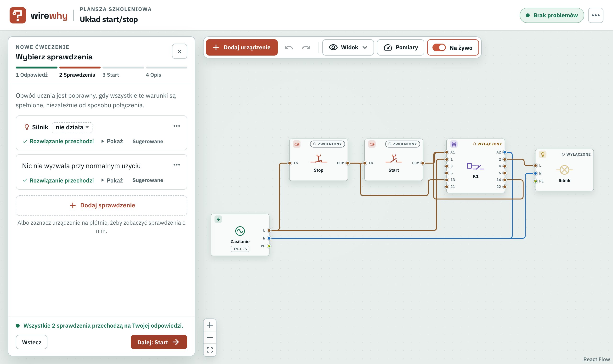Click the Silnik lamp symbol
The image size is (613, 364).
click(x=564, y=170)
